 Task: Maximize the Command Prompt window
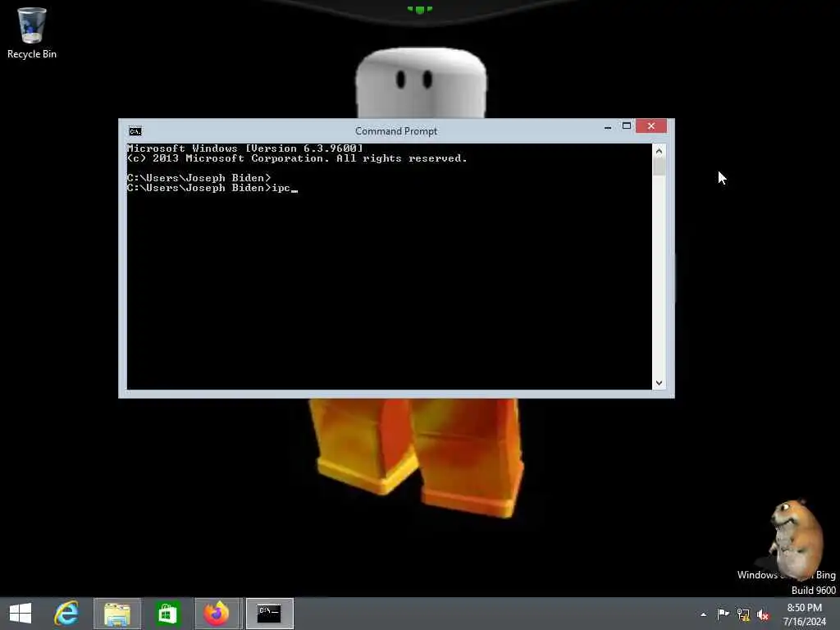[626, 126]
